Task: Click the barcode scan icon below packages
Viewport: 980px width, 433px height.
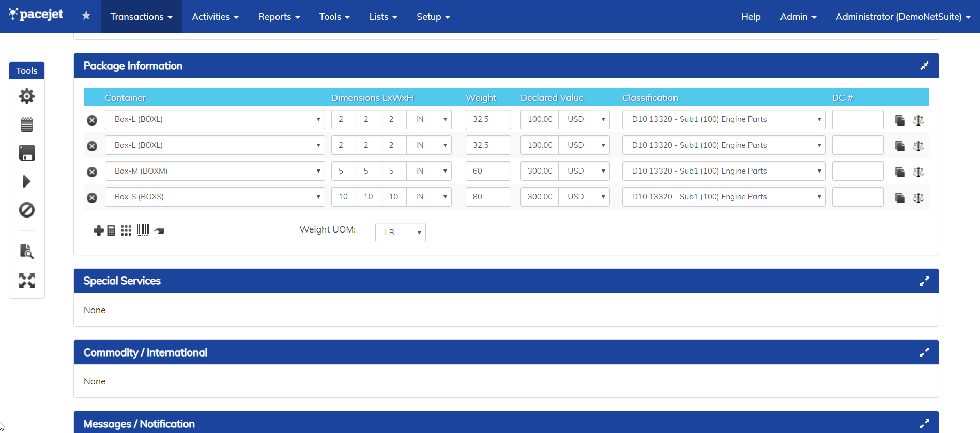Action: [x=143, y=230]
